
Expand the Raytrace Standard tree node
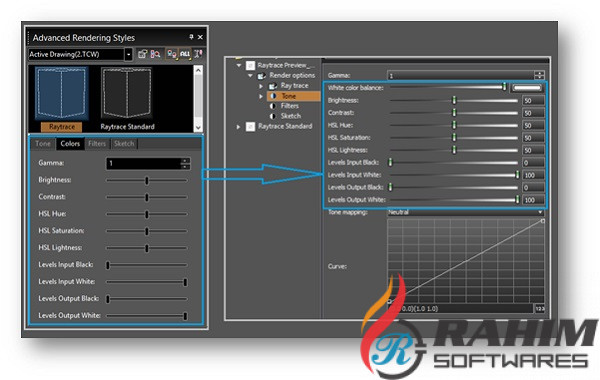(x=238, y=127)
